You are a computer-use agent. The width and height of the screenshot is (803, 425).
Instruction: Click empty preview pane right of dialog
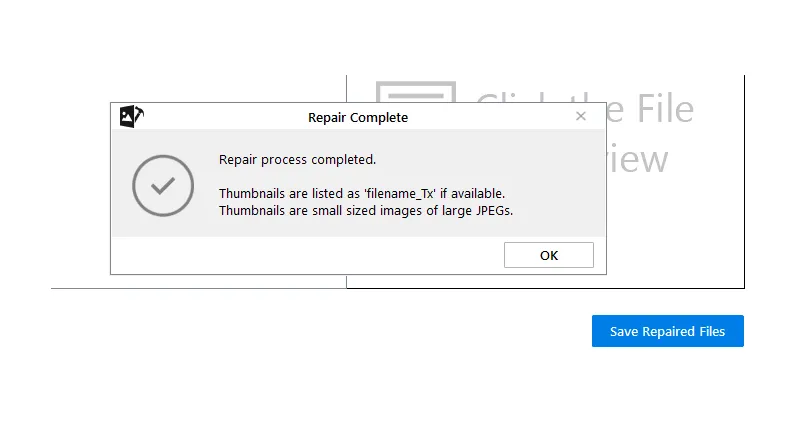[676, 225]
